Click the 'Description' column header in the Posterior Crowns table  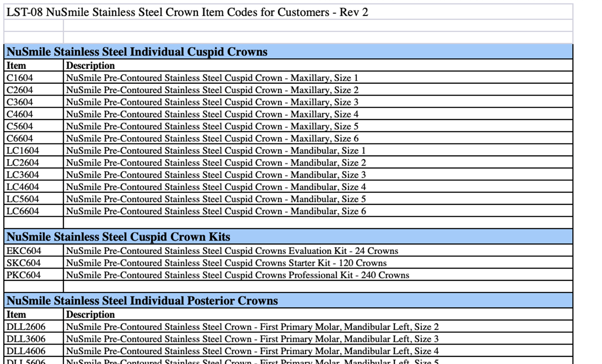pyautogui.click(x=318, y=315)
